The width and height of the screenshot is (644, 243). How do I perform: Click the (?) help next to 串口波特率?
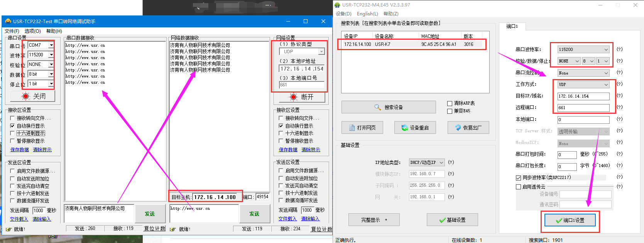(619, 49)
